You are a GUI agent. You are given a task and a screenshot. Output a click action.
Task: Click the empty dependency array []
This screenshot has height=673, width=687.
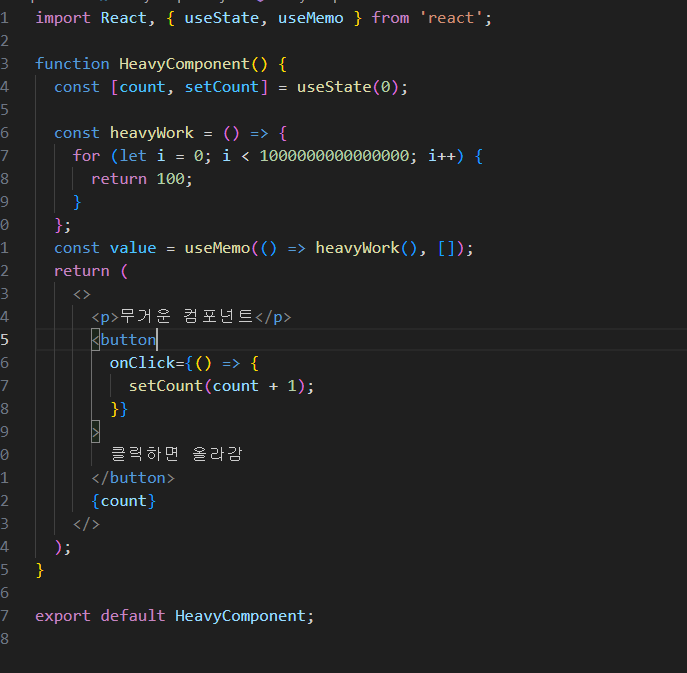point(446,248)
